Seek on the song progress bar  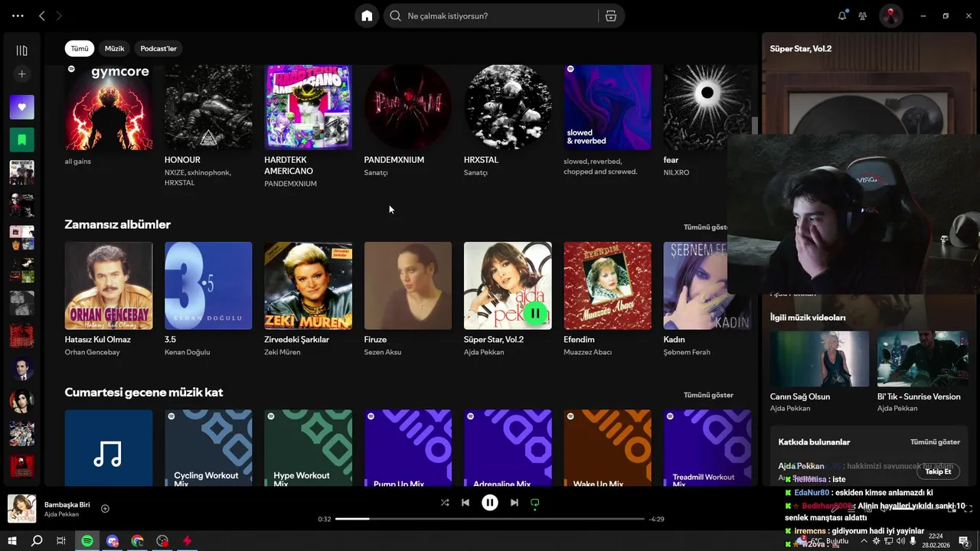tap(490, 519)
